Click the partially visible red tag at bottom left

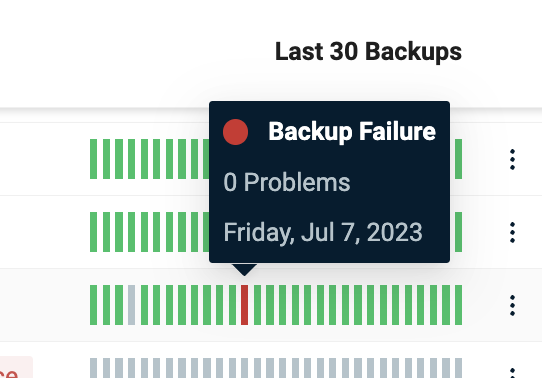[x=16, y=367]
